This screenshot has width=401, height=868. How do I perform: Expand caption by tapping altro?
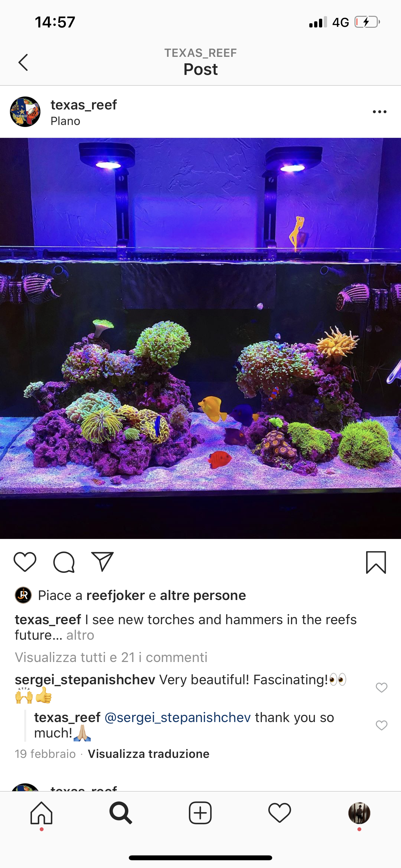[x=80, y=635]
